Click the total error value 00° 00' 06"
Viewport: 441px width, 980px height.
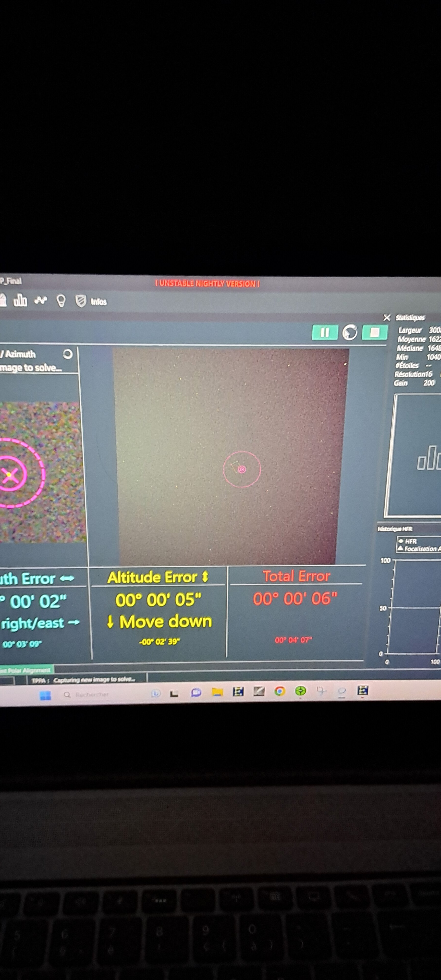point(295,599)
